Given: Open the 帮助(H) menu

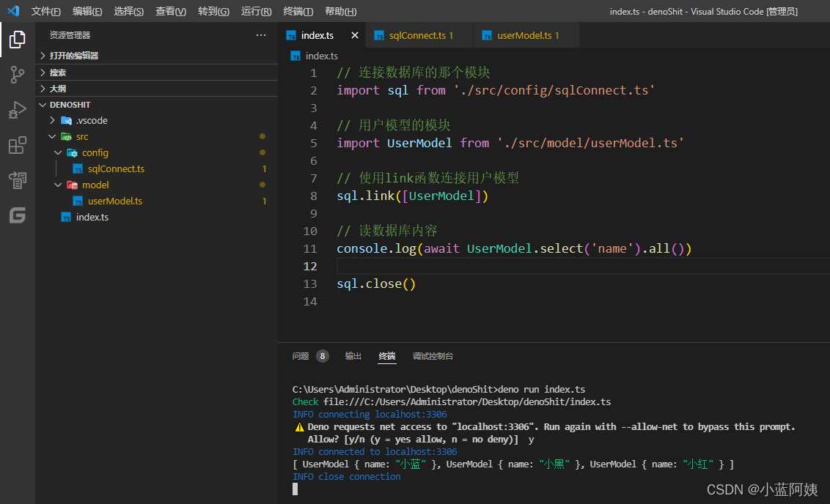Looking at the screenshot, I should coord(340,11).
